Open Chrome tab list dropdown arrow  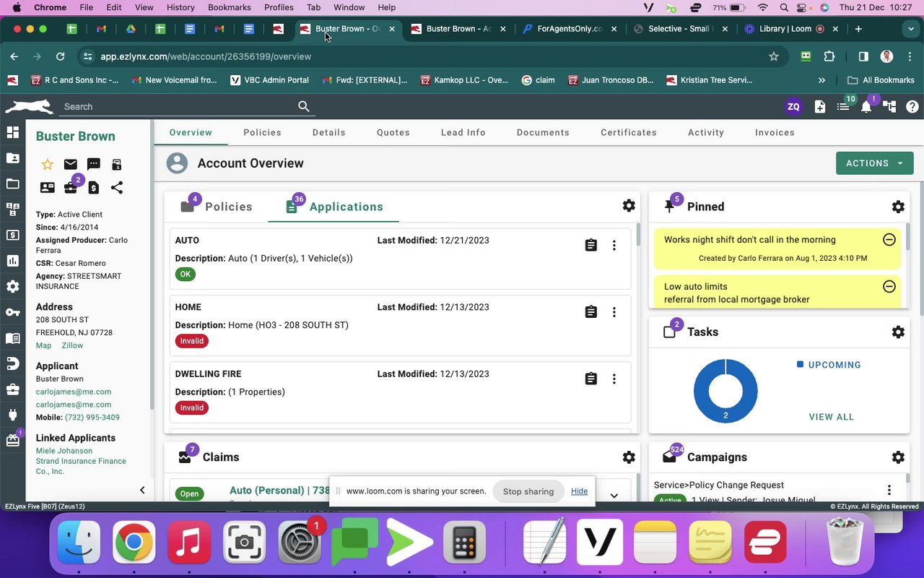911,29
